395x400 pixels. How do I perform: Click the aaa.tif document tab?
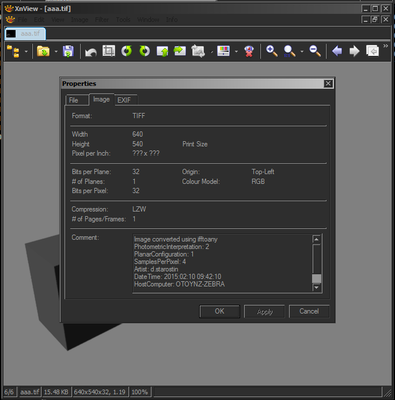click(25, 34)
